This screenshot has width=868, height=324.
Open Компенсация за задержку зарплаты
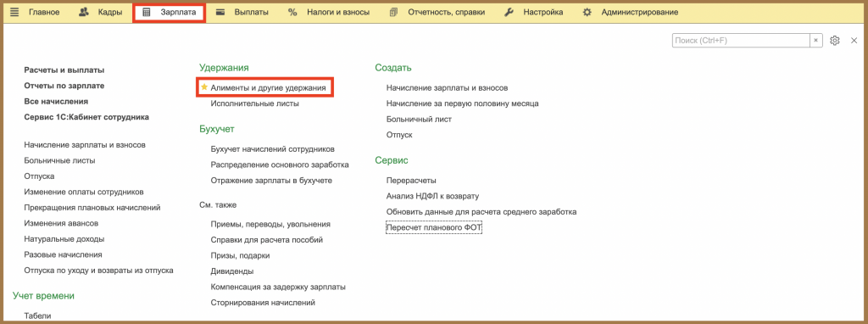click(278, 287)
